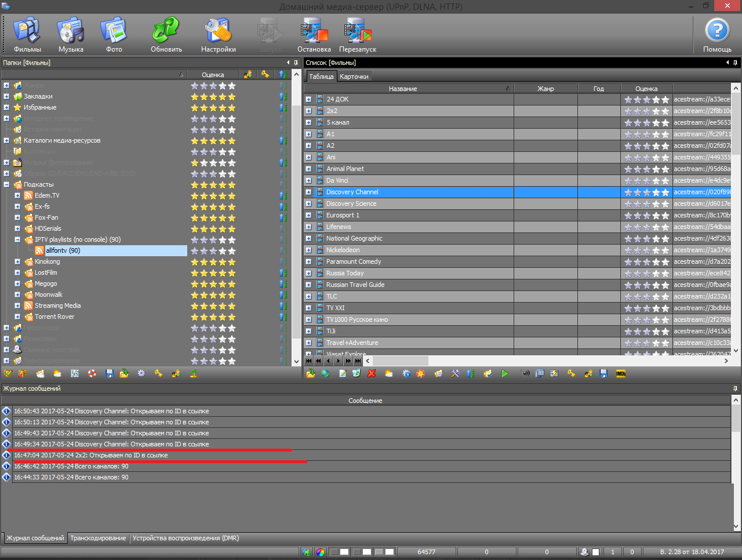Click the Перезапуск restart server icon

(x=357, y=35)
